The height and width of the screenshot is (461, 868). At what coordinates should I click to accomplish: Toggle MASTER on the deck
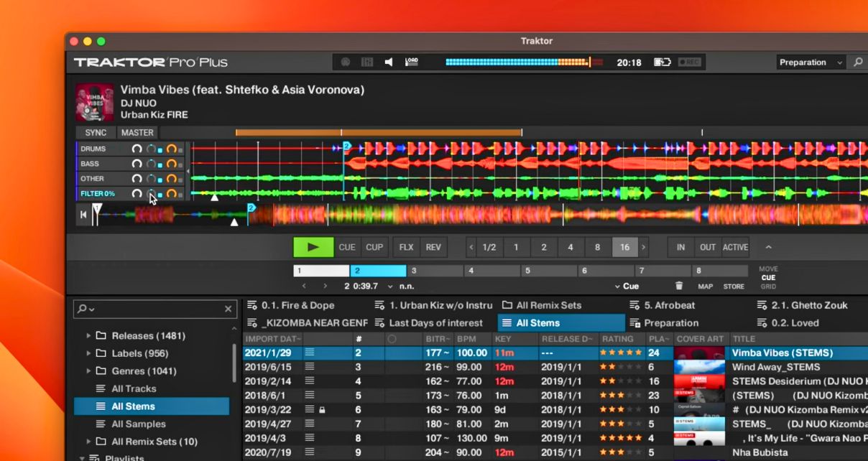[x=137, y=132]
